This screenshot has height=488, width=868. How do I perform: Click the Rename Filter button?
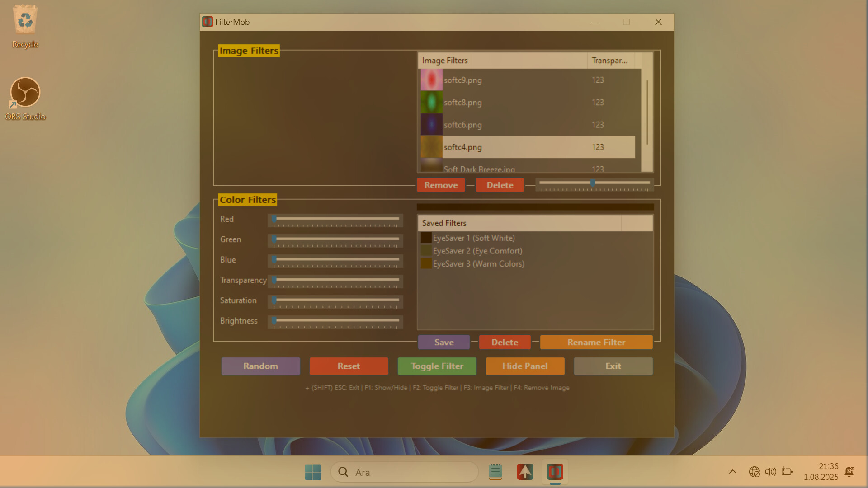coord(596,343)
